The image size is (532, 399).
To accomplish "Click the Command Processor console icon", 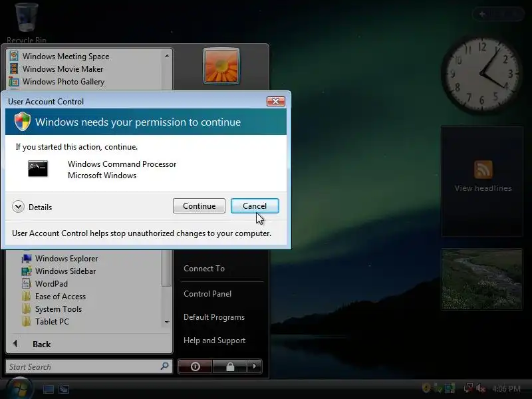I will pyautogui.click(x=38, y=169).
